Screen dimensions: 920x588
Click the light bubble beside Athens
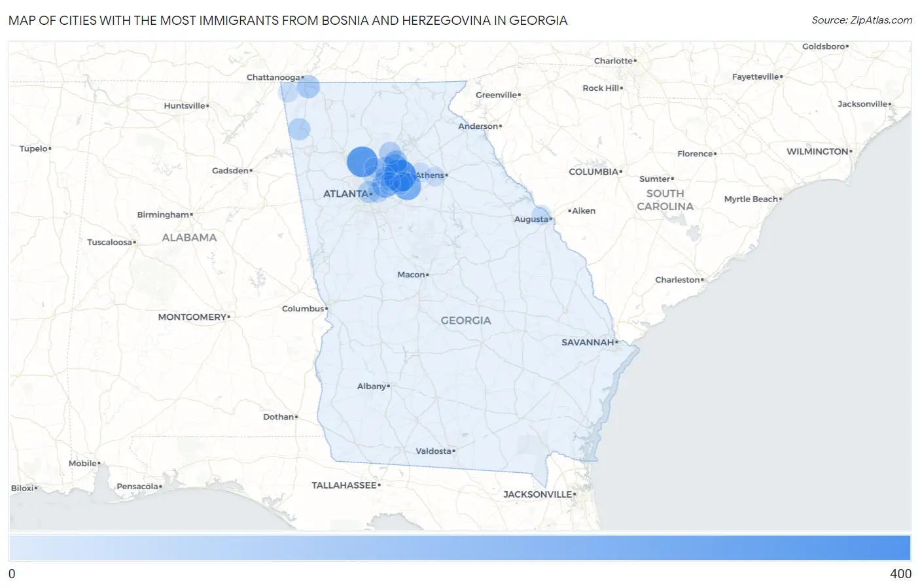[434, 176]
